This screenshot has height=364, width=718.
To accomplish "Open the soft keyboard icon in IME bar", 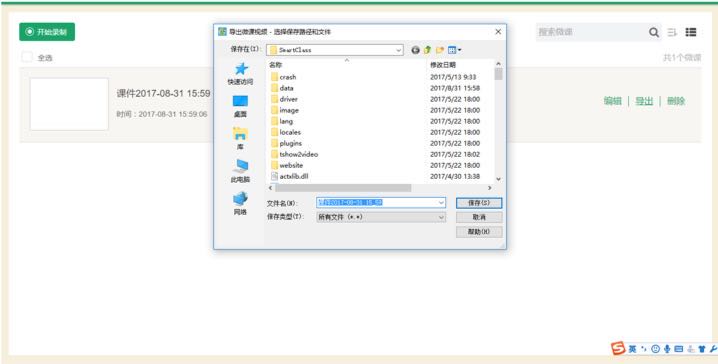I will pos(679,349).
